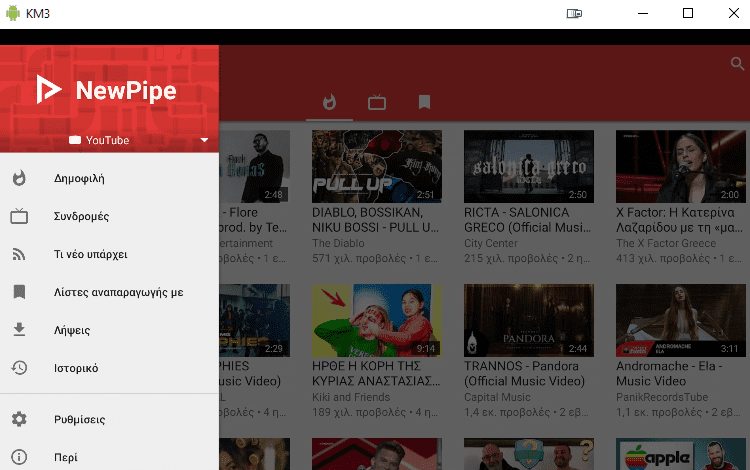The height and width of the screenshot is (470, 750).
Task: Switch to the trending flame tab
Action: (330, 102)
